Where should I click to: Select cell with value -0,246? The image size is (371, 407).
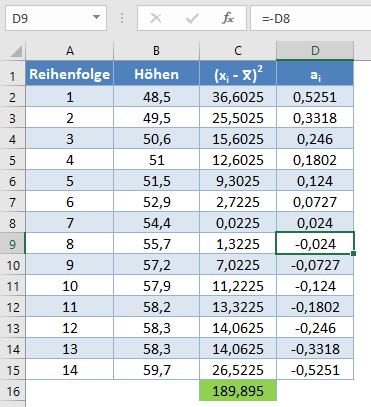tap(315, 328)
